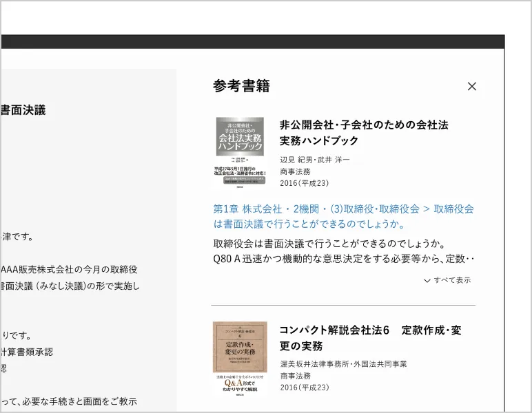Click the line containing (みなし決議) in the left pane
532x413 pixels.
point(70,286)
